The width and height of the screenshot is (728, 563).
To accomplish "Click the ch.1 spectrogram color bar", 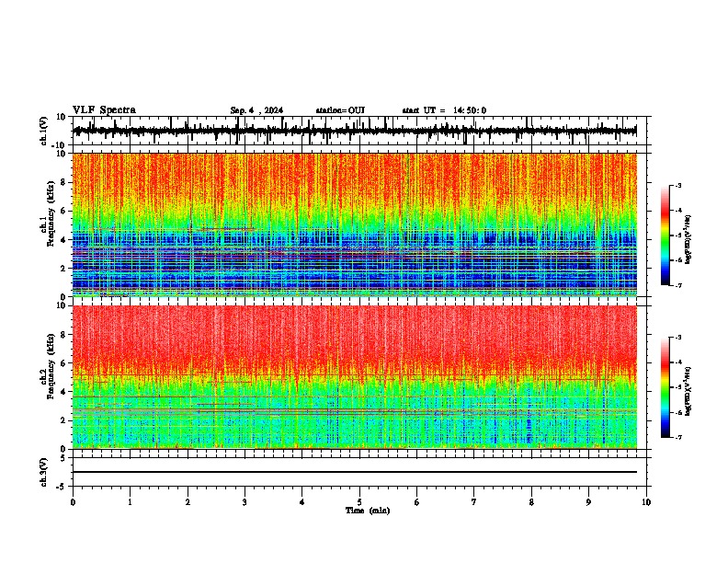I will pos(665,236).
